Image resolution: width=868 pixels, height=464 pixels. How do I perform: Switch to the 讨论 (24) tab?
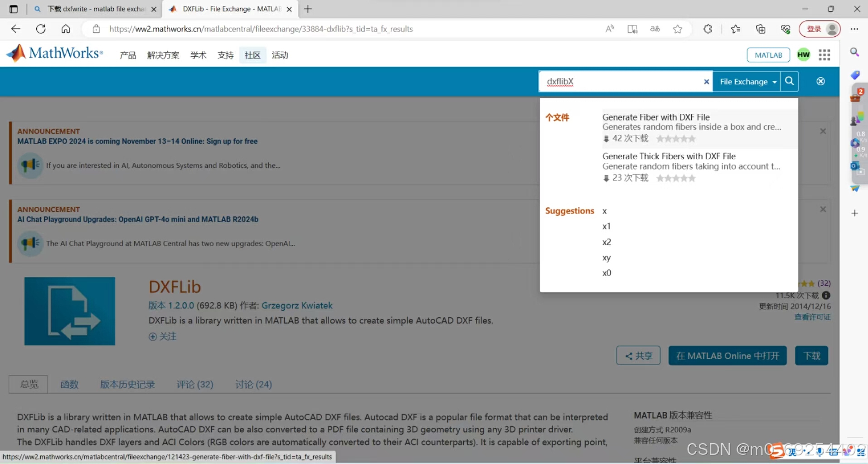(253, 385)
